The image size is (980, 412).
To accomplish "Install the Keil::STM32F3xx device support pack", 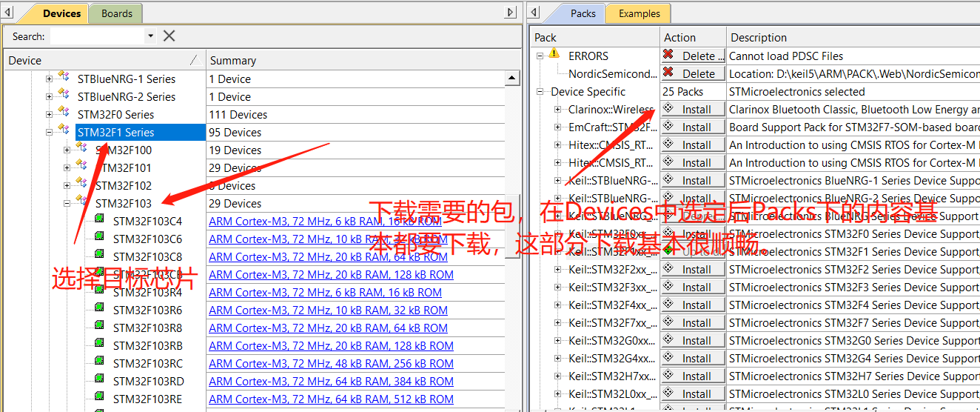I will 693,287.
